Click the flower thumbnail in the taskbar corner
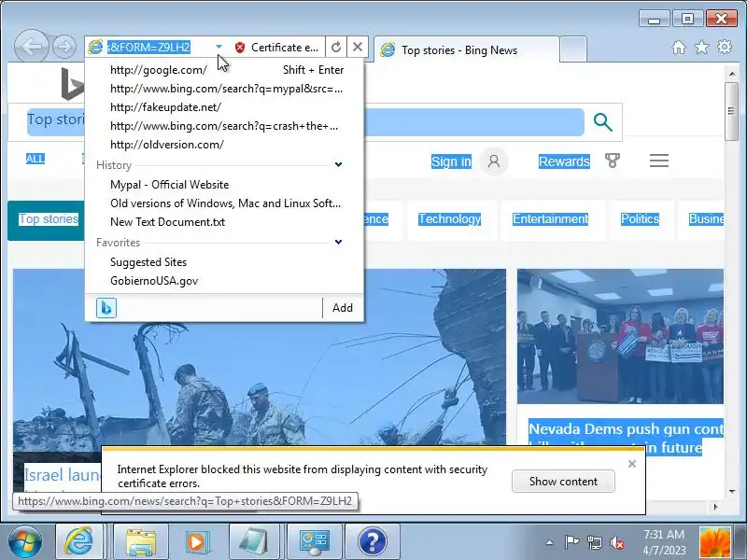 pyautogui.click(x=714, y=542)
